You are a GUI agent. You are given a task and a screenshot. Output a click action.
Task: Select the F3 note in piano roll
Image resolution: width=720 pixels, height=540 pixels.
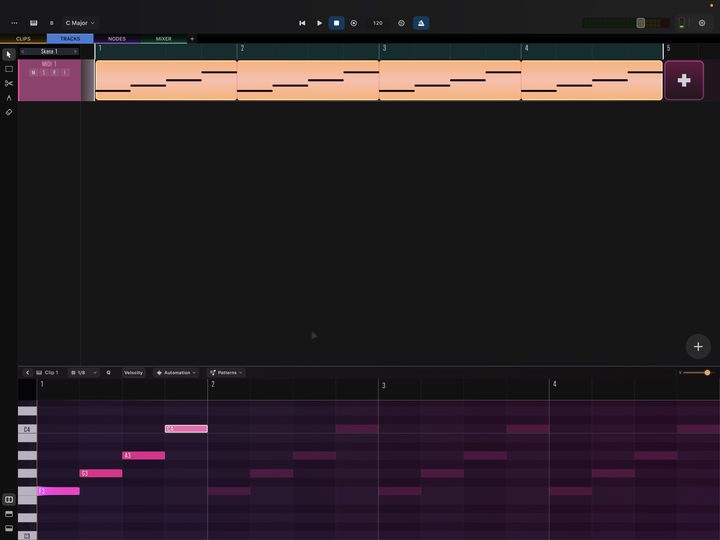(58, 491)
